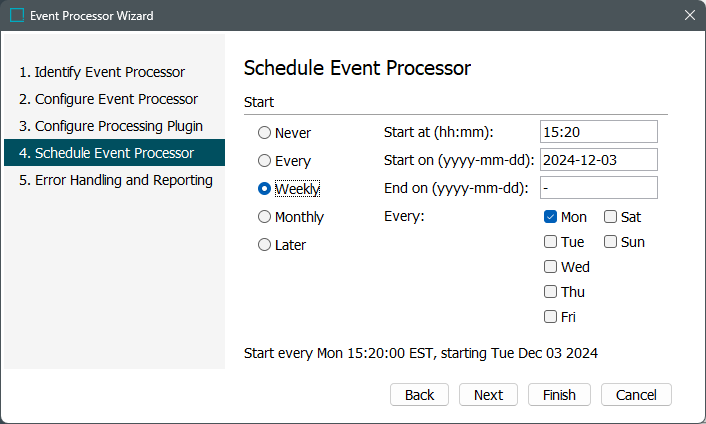706x424 pixels.
Task: Click the Finish button
Action: tap(559, 395)
